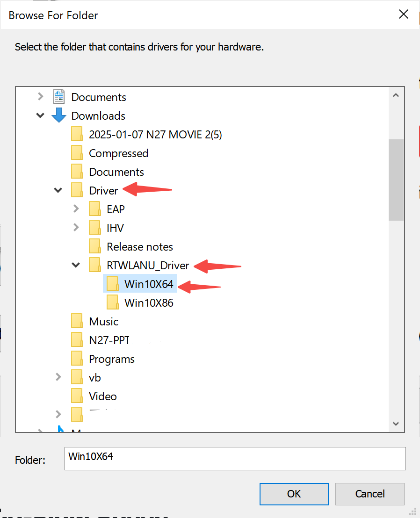Image resolution: width=420 pixels, height=518 pixels.
Task: Collapse the Downloads tree node
Action: click(41, 115)
